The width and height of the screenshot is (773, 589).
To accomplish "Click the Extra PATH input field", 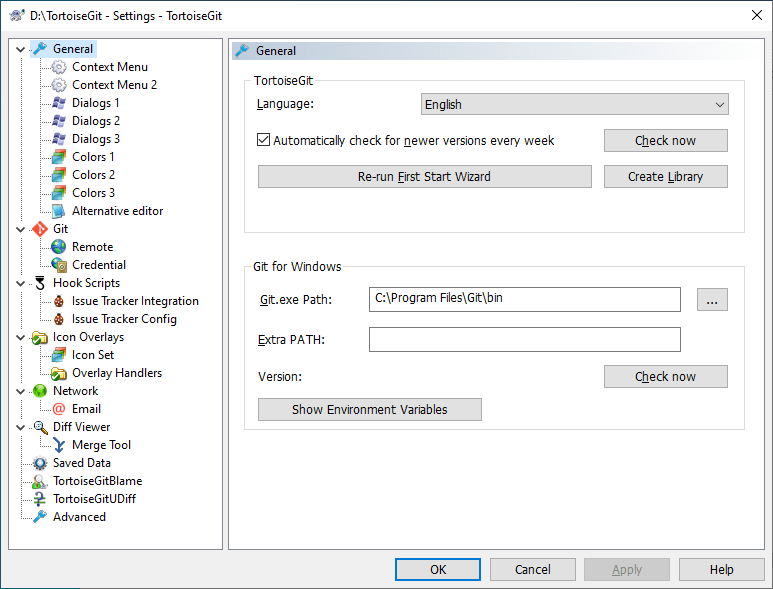I will pyautogui.click(x=524, y=340).
